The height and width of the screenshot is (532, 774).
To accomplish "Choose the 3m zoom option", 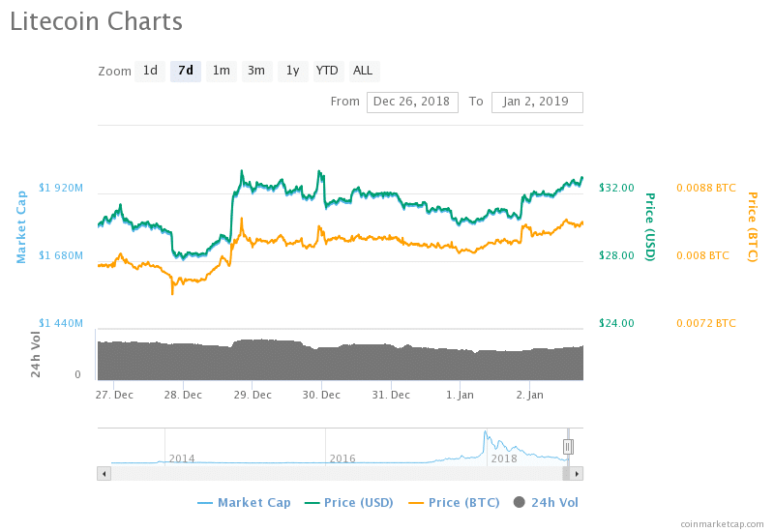I will pos(256,71).
